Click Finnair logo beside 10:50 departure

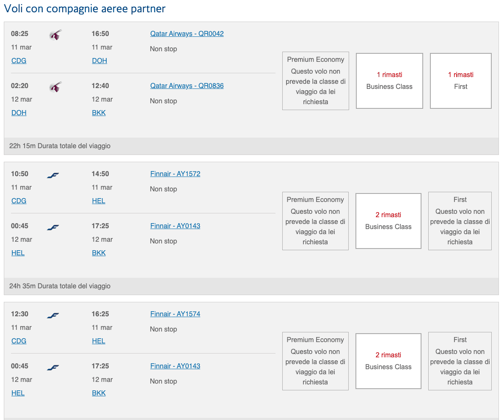point(53,175)
